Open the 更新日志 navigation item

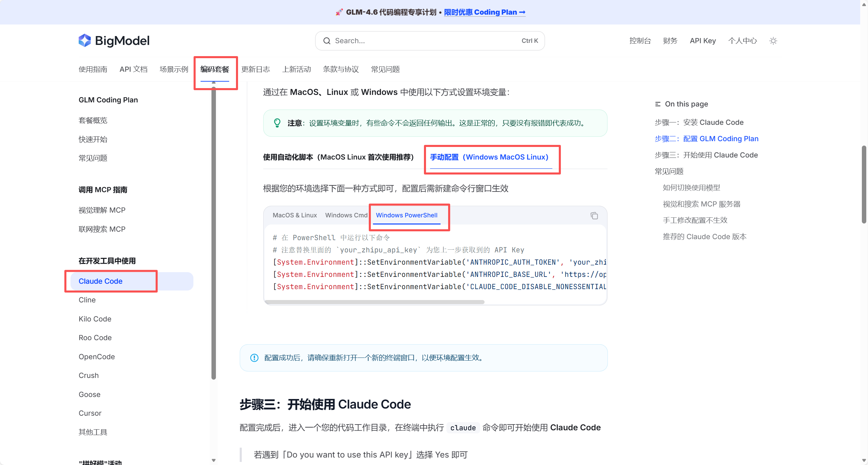pos(256,69)
